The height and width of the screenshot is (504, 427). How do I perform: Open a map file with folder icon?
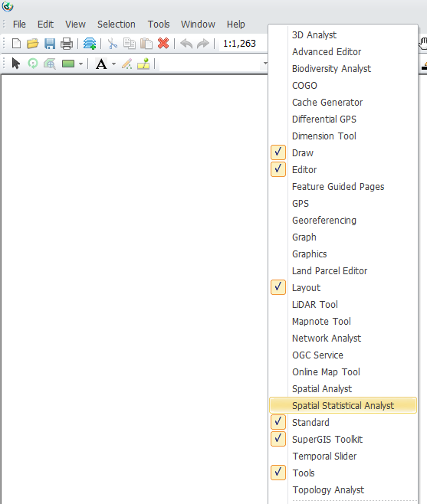[x=32, y=44]
